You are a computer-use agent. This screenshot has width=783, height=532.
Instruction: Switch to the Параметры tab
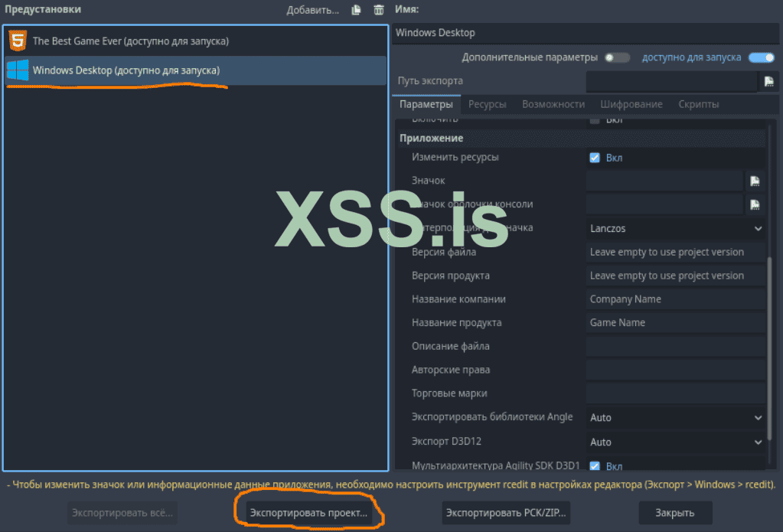pyautogui.click(x=426, y=104)
